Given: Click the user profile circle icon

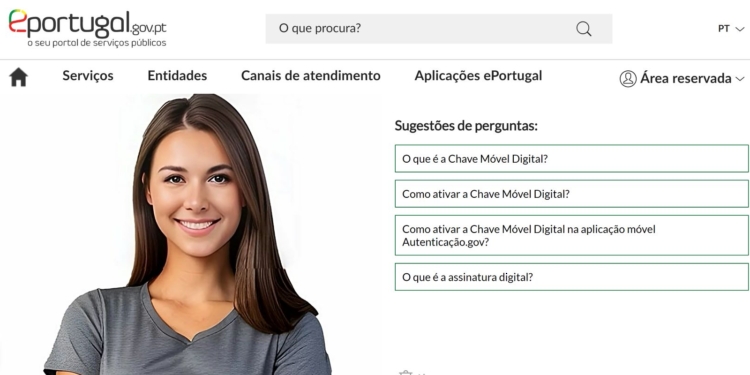Looking at the screenshot, I should tap(628, 78).
